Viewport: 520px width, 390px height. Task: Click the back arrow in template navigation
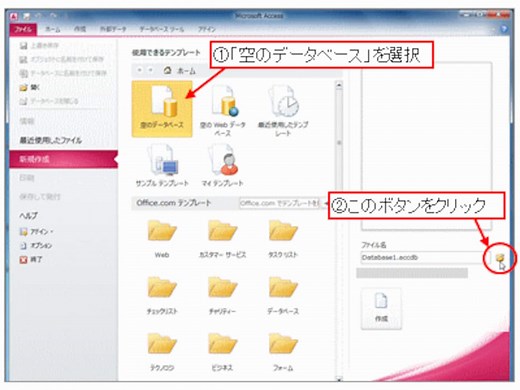tap(140, 70)
